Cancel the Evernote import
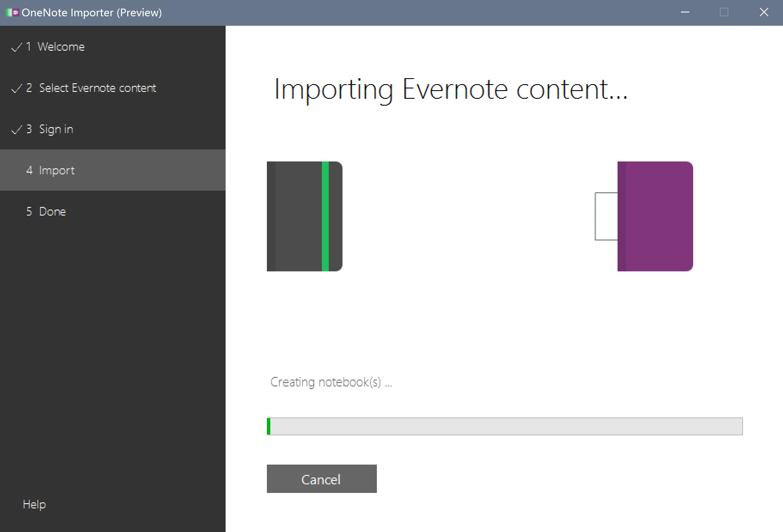Viewport: 783px width, 532px height. click(321, 479)
